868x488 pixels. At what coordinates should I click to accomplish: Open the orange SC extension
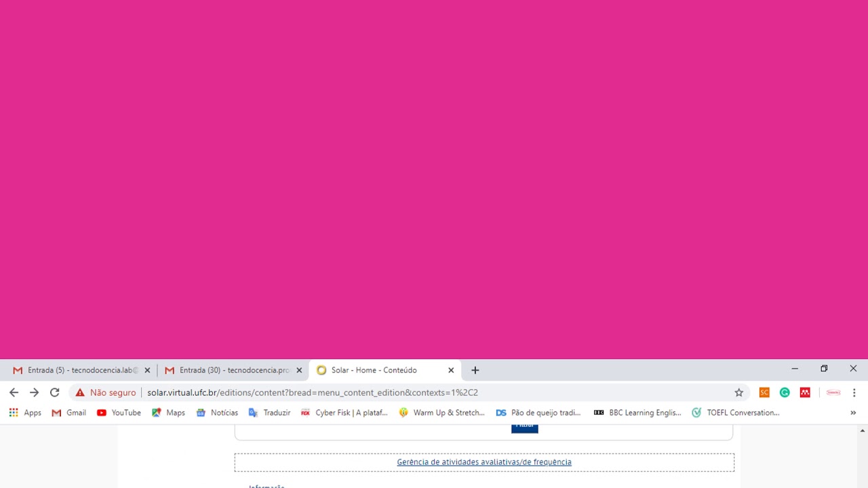pos(764,392)
